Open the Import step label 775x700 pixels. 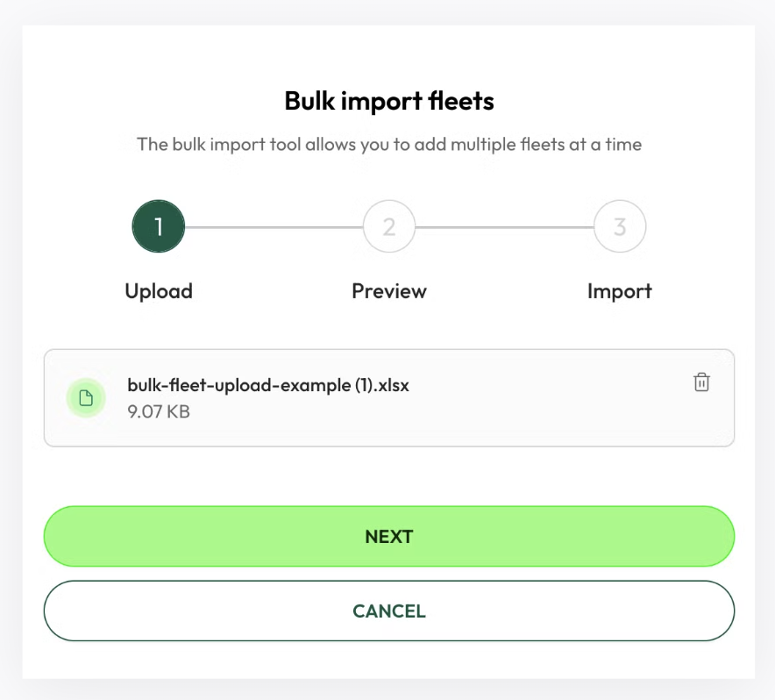click(x=619, y=291)
